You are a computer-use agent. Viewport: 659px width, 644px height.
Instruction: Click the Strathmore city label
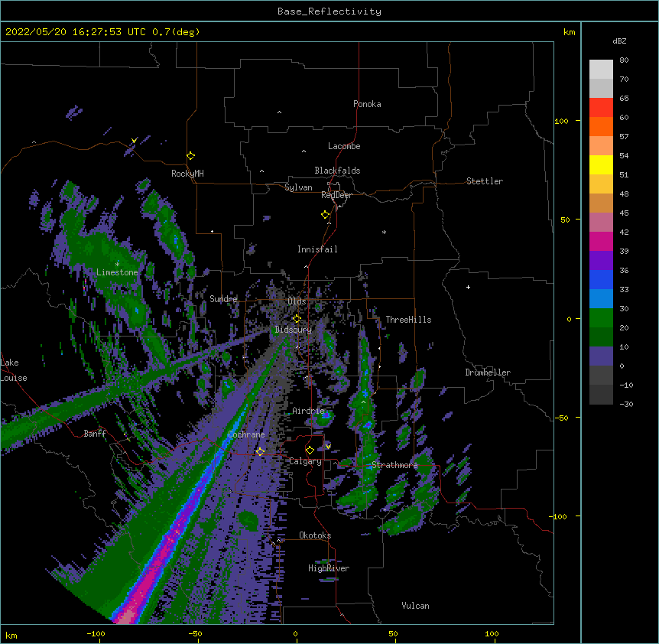[x=394, y=465]
